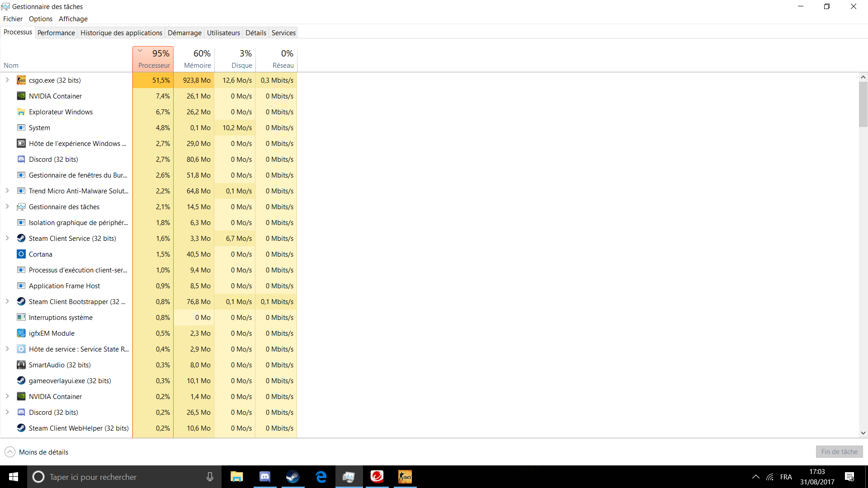
Task: Switch to Historique des applications tab
Action: (121, 33)
